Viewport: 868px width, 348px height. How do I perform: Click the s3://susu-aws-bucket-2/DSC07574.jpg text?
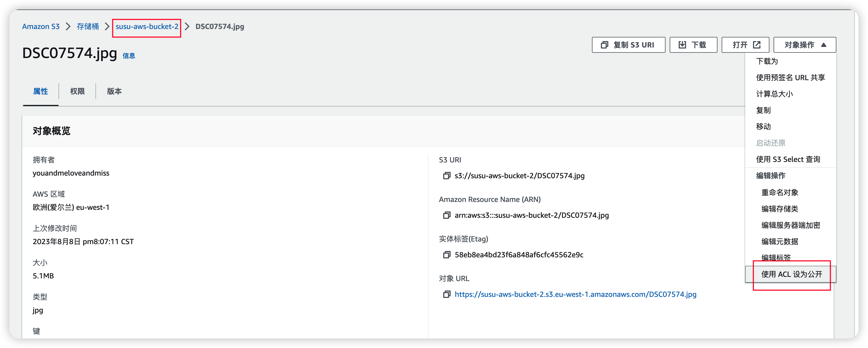[520, 176]
